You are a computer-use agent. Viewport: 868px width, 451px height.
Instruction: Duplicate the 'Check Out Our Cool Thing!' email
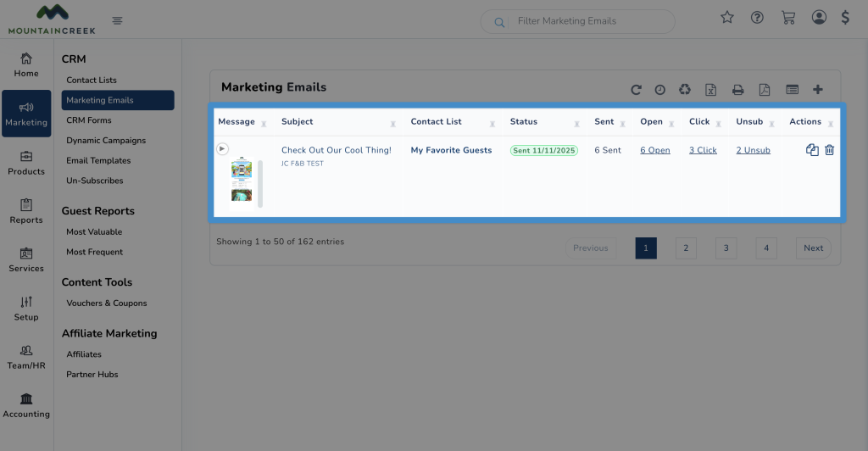(811, 150)
